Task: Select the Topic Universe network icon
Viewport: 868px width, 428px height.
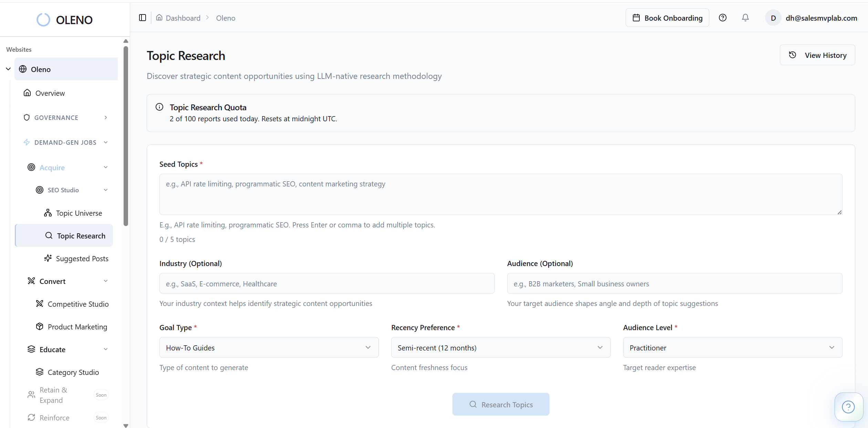Action: click(48, 213)
